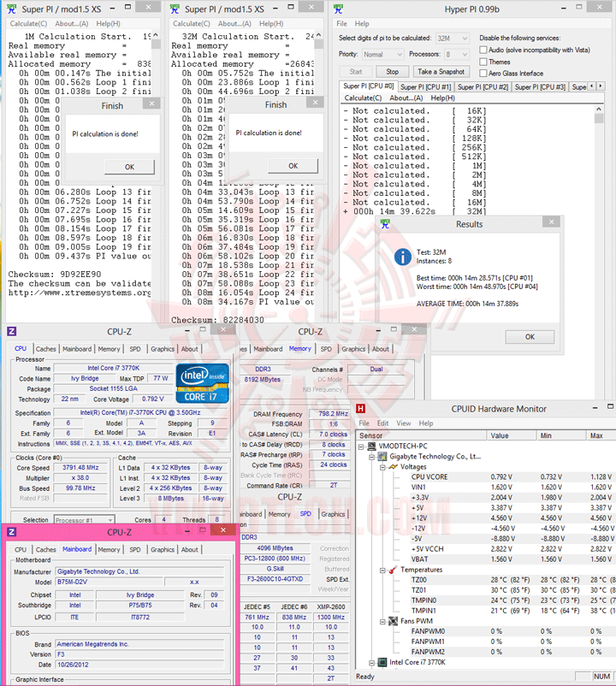Switch to Super PI [CPU #3] tab

[x=540, y=87]
